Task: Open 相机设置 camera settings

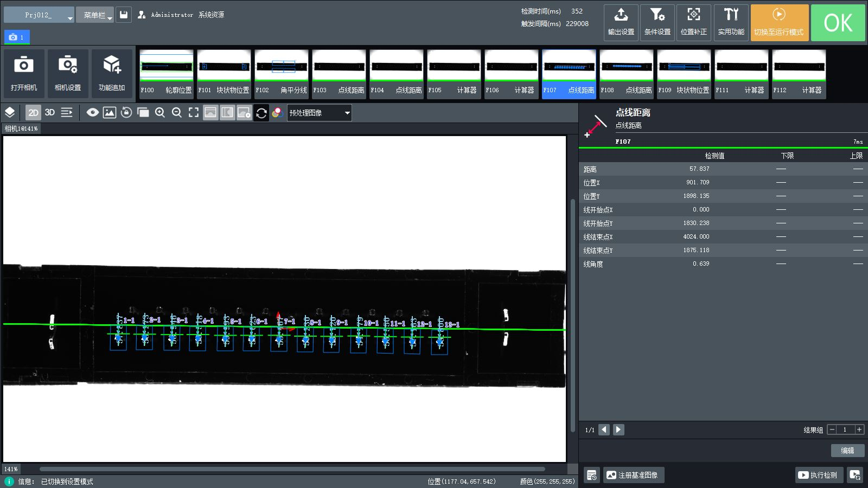Action: [x=68, y=74]
